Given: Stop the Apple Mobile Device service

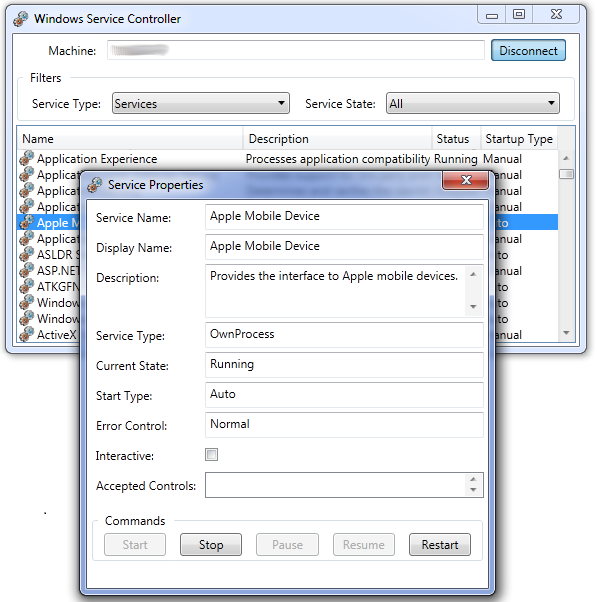Looking at the screenshot, I should [211, 544].
